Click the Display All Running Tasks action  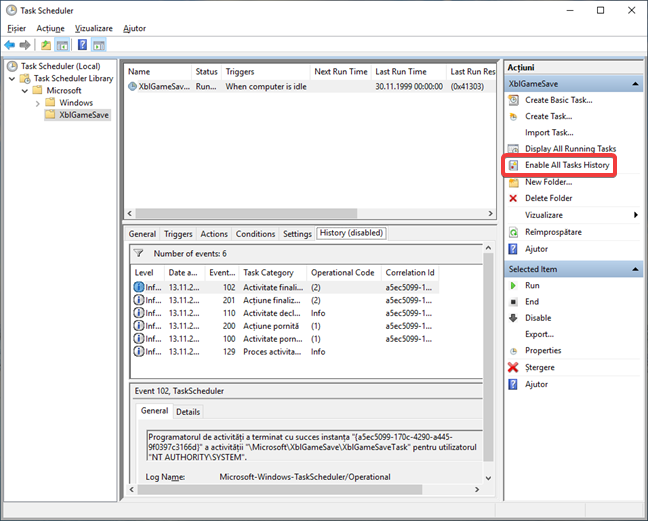pyautogui.click(x=570, y=149)
